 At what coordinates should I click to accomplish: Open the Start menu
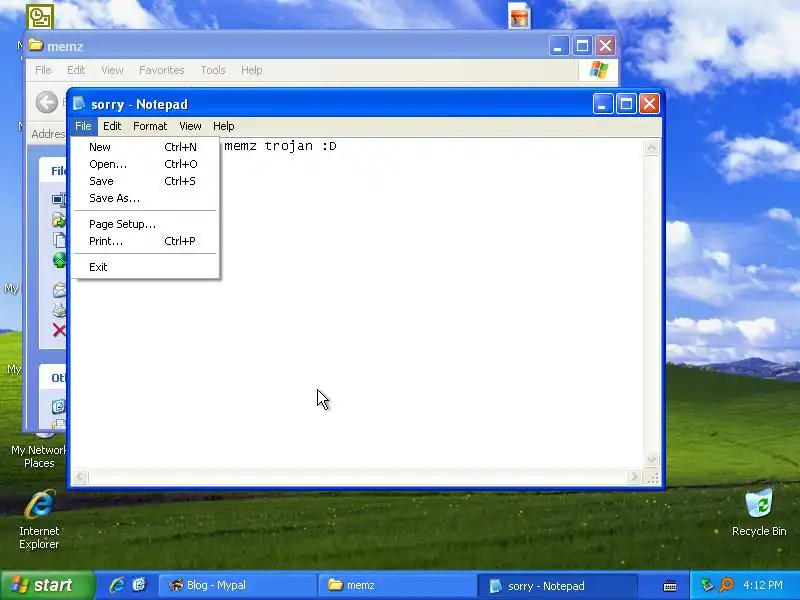(x=47, y=585)
